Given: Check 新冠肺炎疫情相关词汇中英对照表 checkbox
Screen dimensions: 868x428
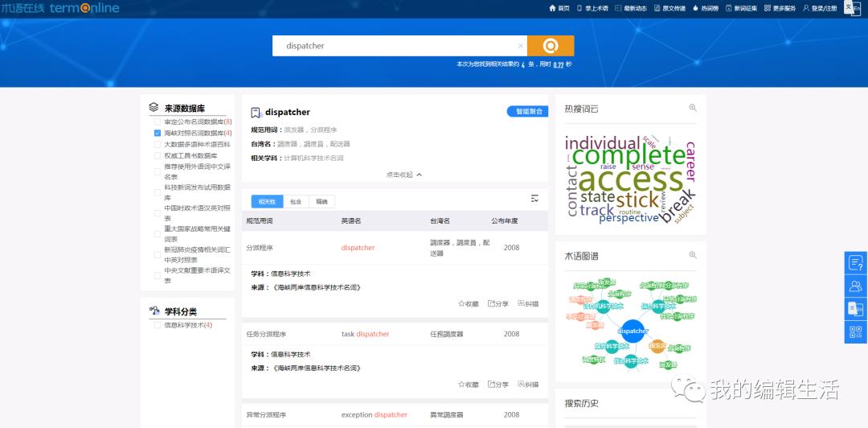Looking at the screenshot, I should click(158, 255).
